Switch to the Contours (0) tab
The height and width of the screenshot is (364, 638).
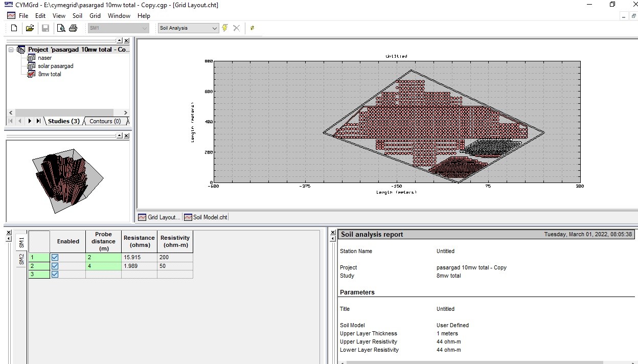[x=105, y=121]
